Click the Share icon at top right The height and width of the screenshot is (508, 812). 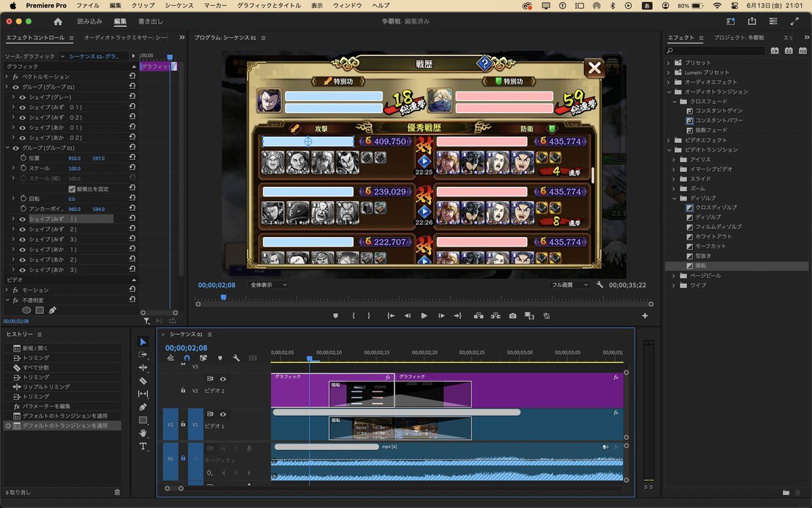point(752,22)
